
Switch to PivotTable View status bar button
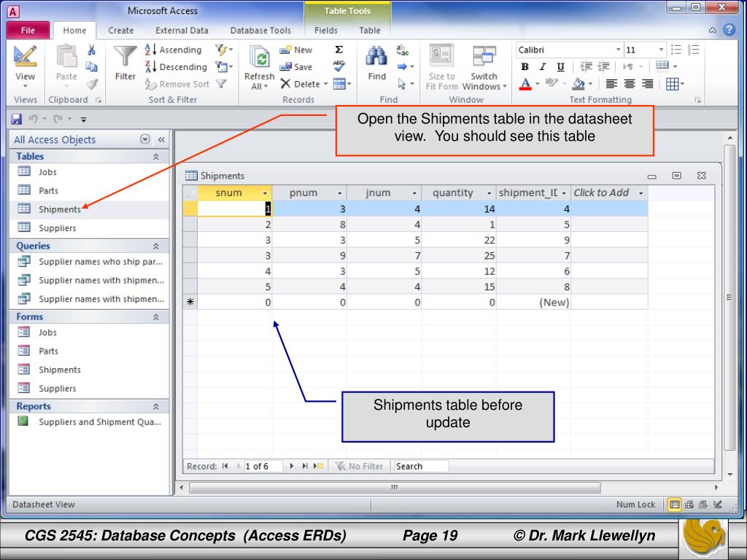click(689, 505)
